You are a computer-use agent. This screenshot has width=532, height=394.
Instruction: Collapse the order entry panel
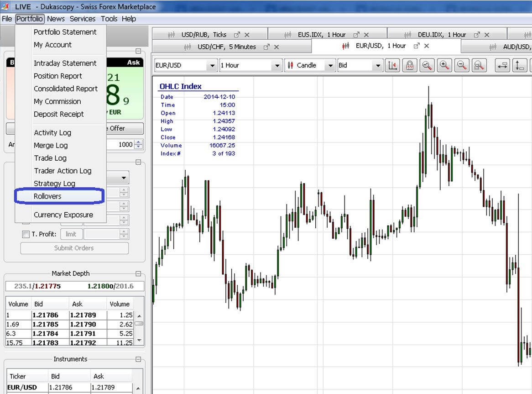click(x=138, y=162)
